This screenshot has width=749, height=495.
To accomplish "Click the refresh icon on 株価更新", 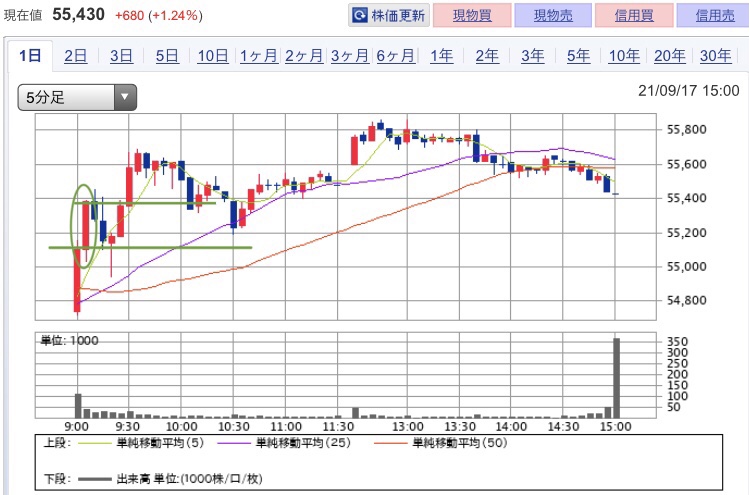I will coord(359,15).
